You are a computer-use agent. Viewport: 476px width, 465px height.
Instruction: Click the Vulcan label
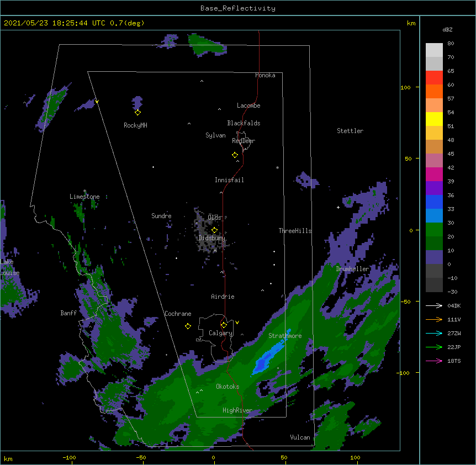(x=300, y=437)
